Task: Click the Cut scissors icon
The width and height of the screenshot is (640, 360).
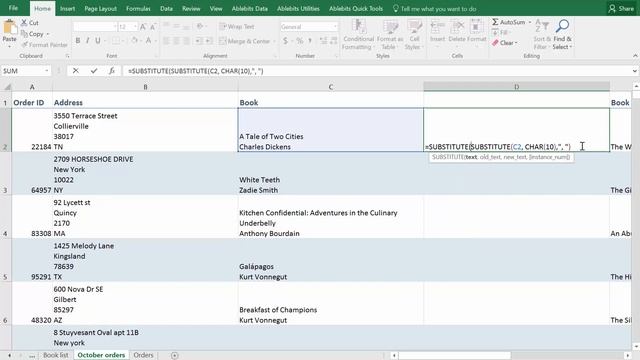Action: 24,23
